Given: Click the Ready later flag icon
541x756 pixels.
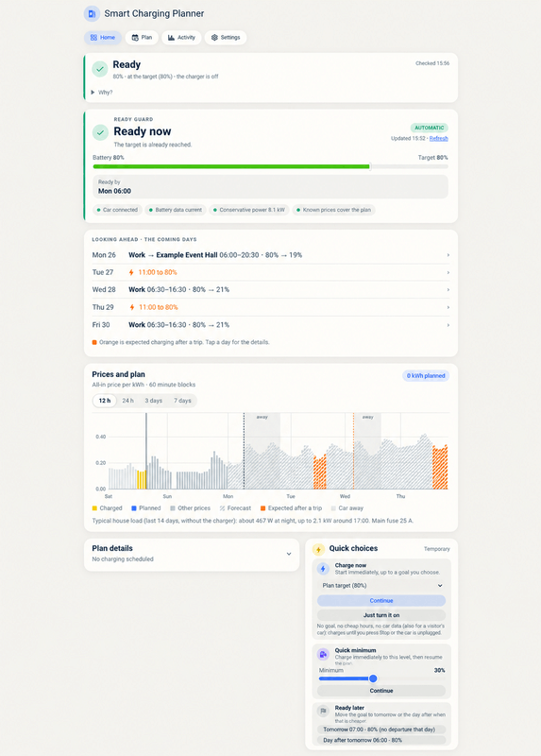Looking at the screenshot, I should point(323,711).
